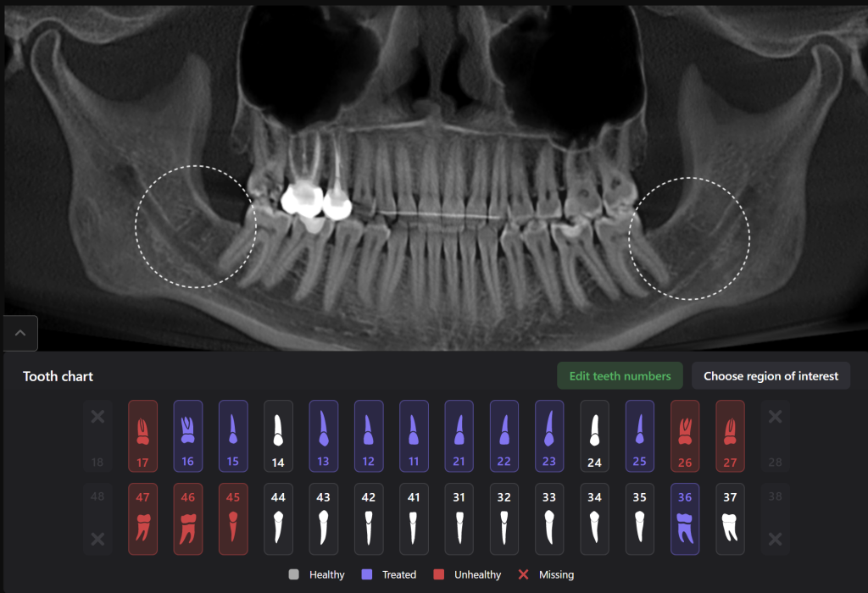Image resolution: width=868 pixels, height=593 pixels.
Task: Open tooth 23 from the upper row
Action: tap(549, 435)
